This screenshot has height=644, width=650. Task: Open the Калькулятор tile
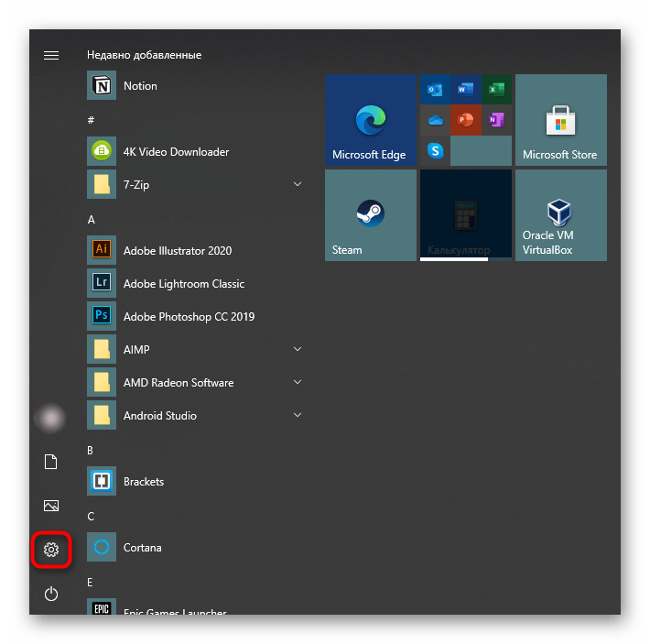coord(466,215)
